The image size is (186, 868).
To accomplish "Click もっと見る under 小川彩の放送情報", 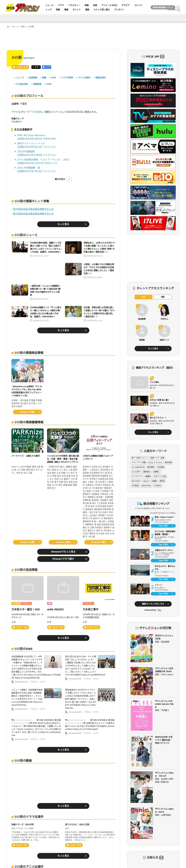I will [x=63, y=638].
